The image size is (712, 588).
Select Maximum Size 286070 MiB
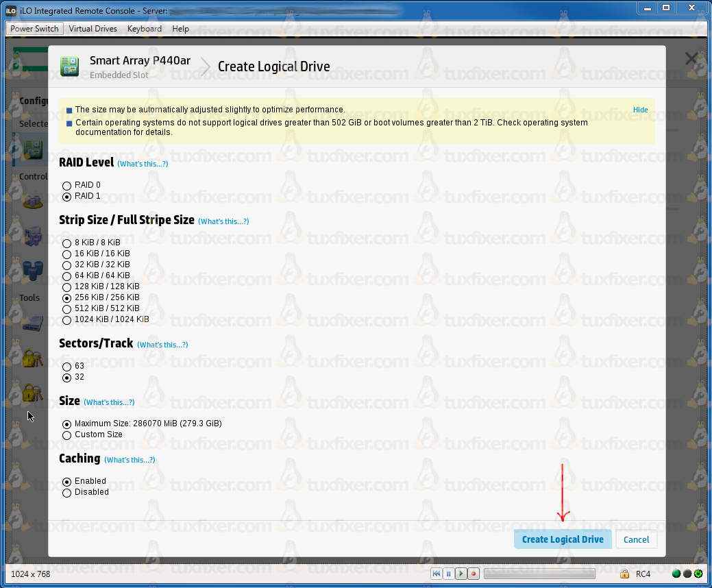[x=66, y=424]
